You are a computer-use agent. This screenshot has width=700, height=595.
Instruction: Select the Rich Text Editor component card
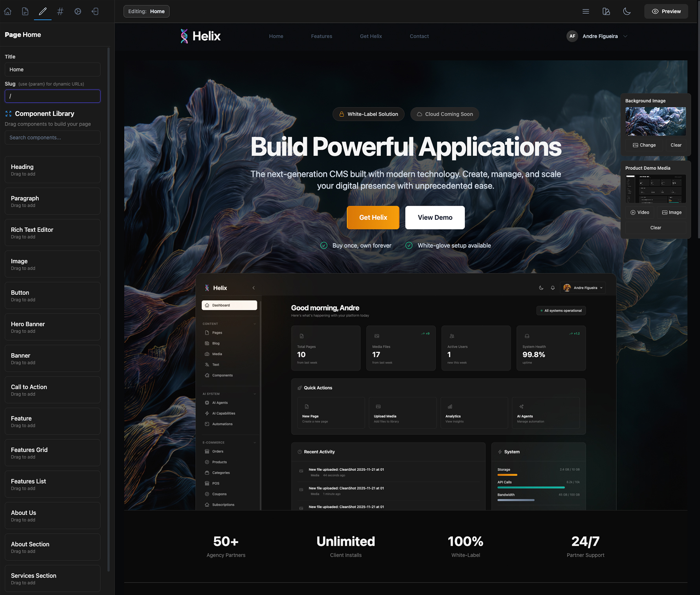[x=53, y=233]
